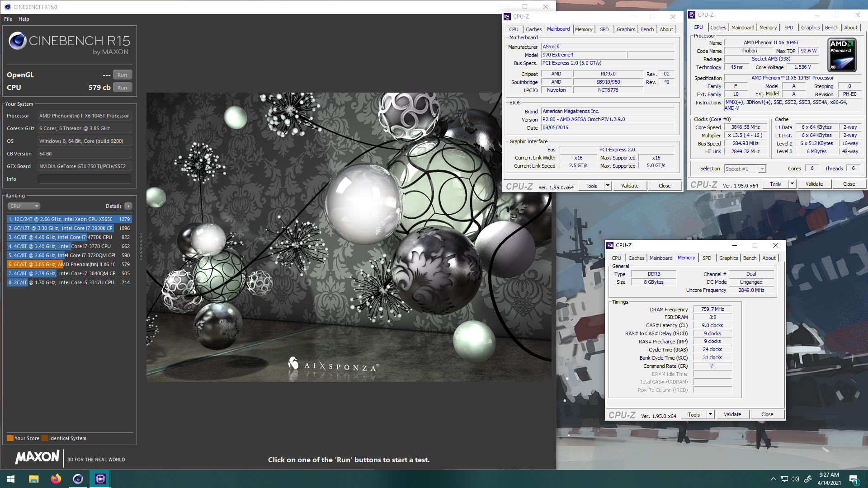This screenshot has height=488, width=868.
Task: Click Close button in CPU tab CPU-Z window
Action: [x=849, y=184]
